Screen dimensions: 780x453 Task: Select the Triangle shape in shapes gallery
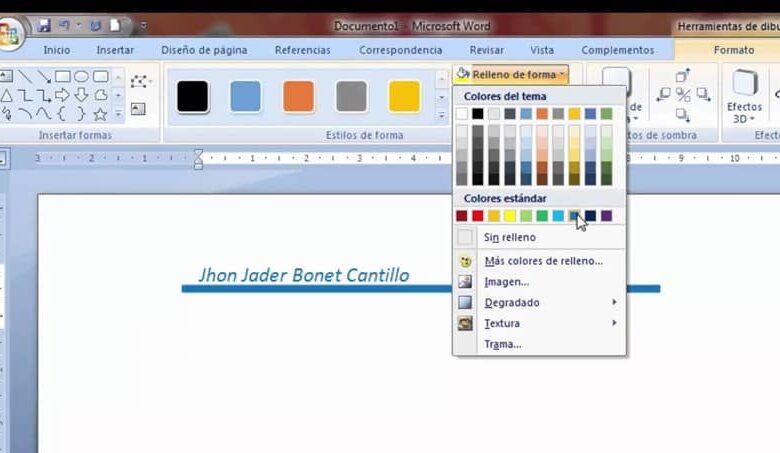coord(6,95)
